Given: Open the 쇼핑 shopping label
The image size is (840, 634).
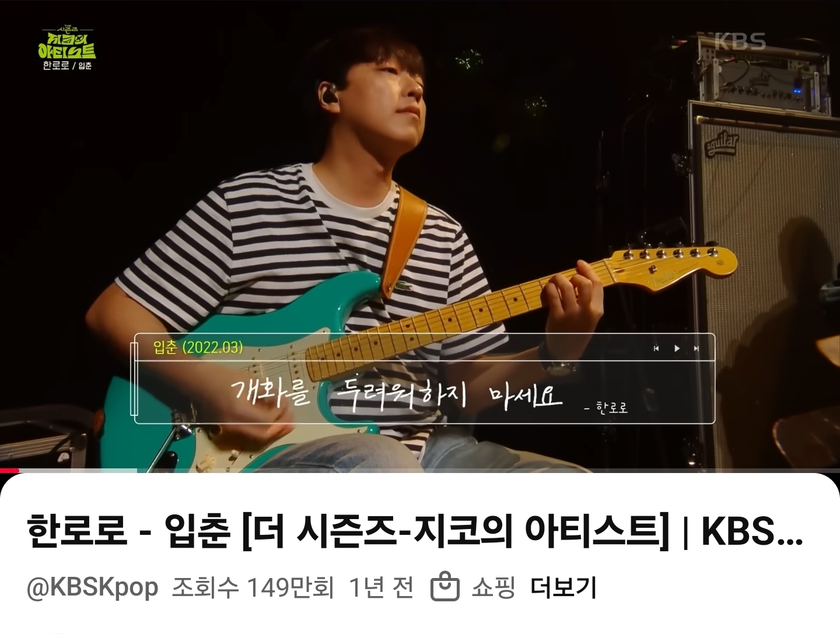Looking at the screenshot, I should (494, 587).
